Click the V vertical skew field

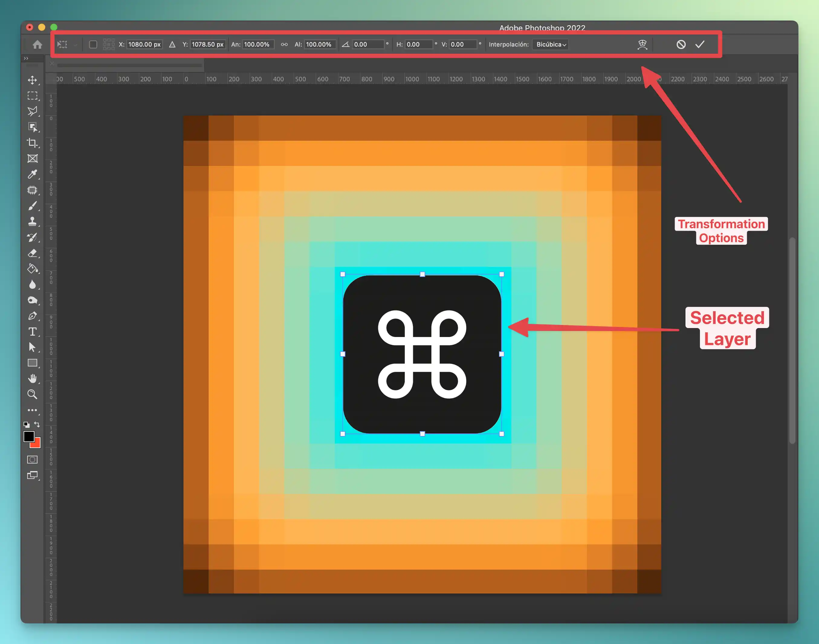(463, 44)
